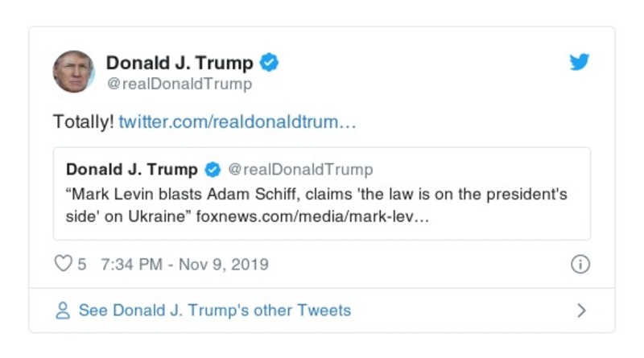The width and height of the screenshot is (644, 358).
Task: Click the verified badge inside the quoted tweet
Action: 213,170
